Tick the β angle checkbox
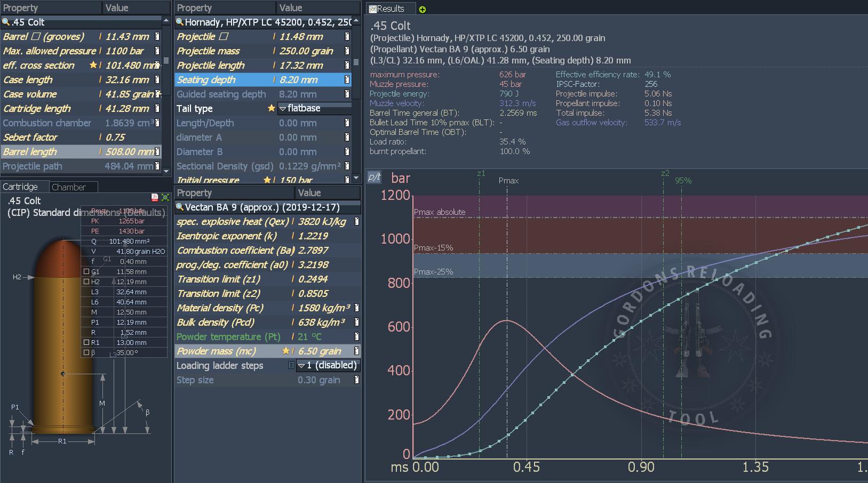The width and height of the screenshot is (868, 483). [x=86, y=352]
